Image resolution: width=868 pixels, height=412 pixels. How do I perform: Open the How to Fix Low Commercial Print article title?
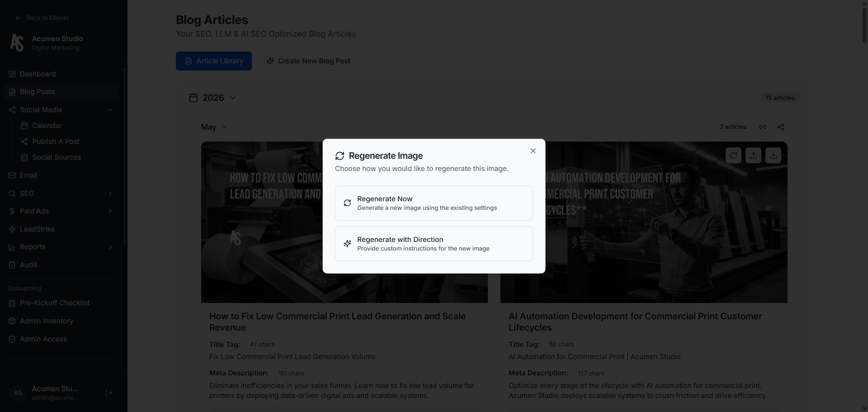point(337,322)
